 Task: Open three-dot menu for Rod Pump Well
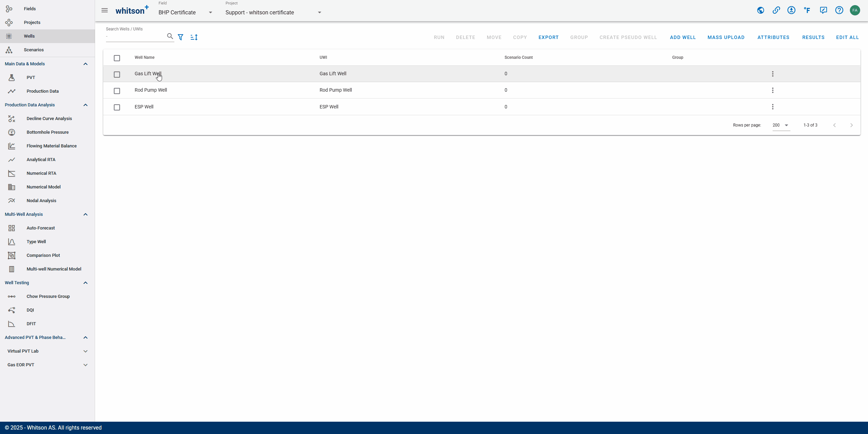[773, 90]
